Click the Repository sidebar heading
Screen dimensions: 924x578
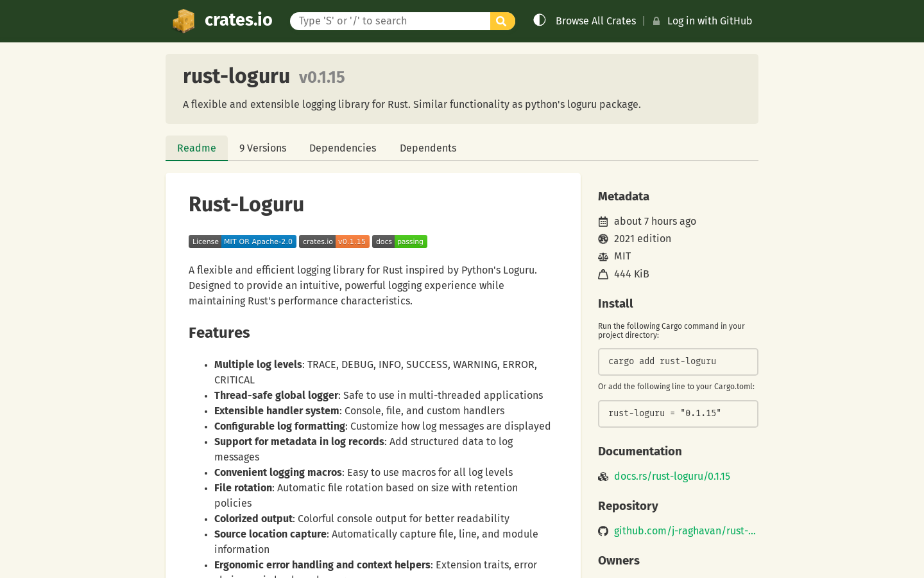click(x=628, y=506)
